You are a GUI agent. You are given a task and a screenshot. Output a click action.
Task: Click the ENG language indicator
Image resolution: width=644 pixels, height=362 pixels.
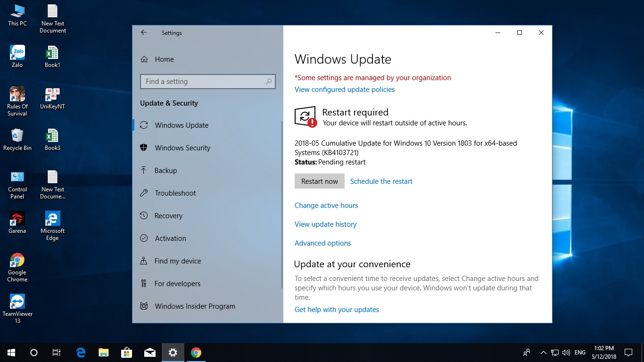580,353
